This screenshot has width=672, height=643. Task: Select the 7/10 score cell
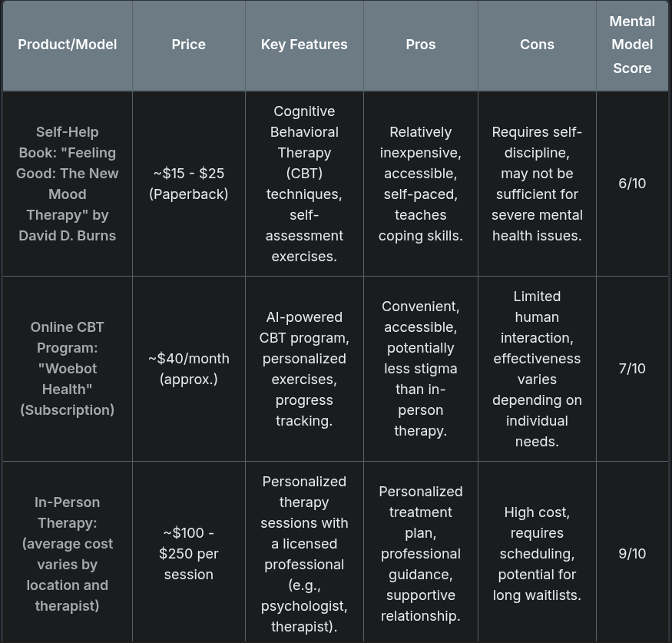632,369
